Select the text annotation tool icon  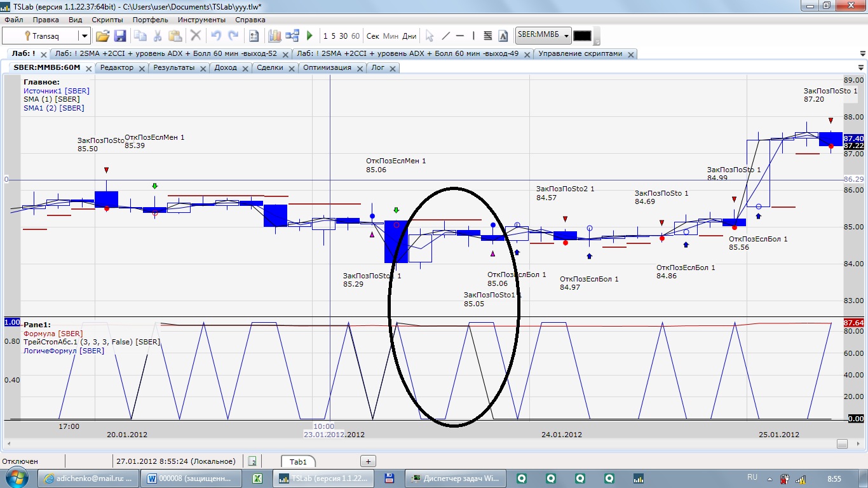click(x=503, y=36)
